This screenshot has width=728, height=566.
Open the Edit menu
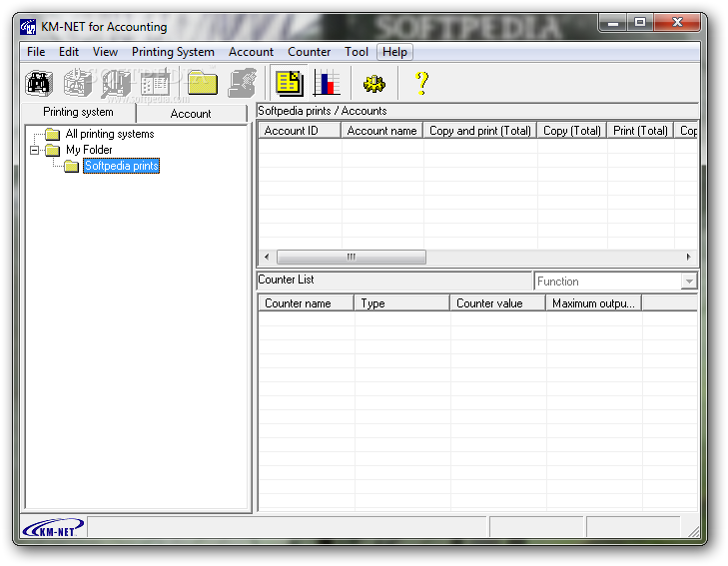tap(69, 52)
